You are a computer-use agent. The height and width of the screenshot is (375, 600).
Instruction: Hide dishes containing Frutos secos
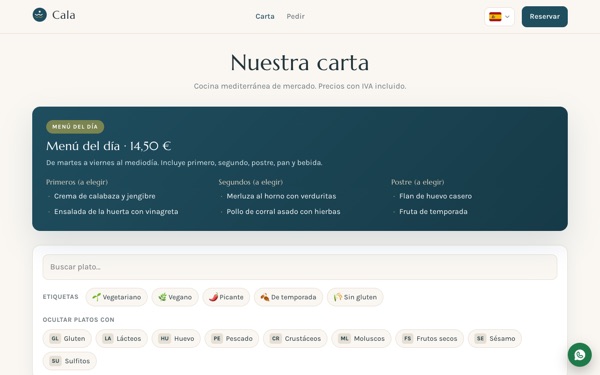(429, 338)
